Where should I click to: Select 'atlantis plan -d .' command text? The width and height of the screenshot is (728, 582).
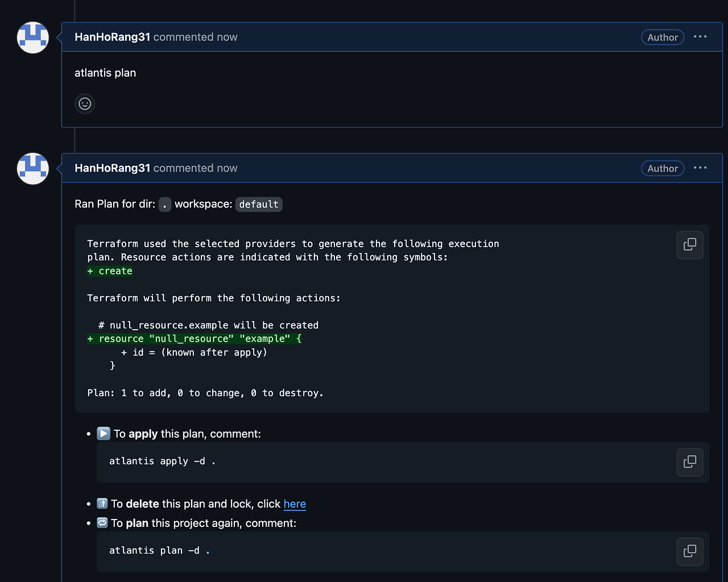[159, 551]
